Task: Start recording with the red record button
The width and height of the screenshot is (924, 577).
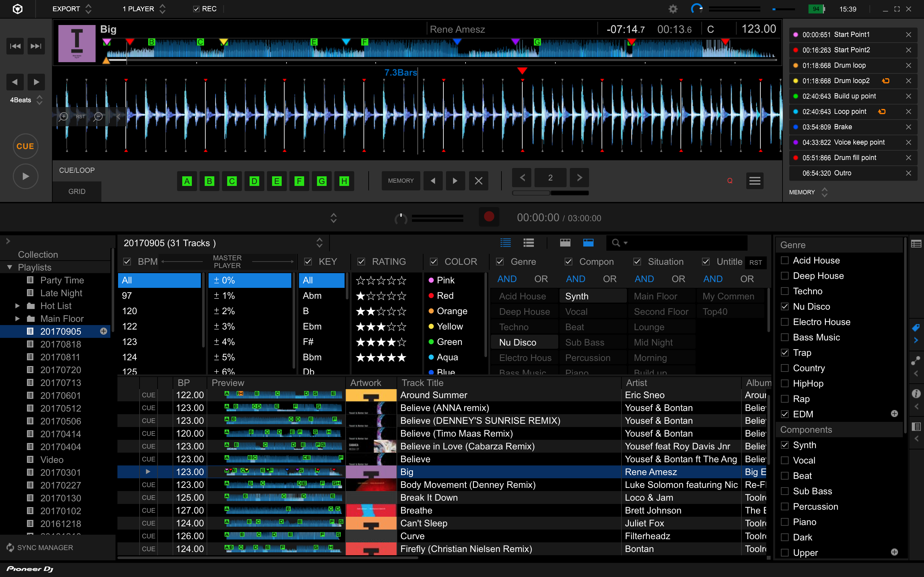Action: [489, 217]
